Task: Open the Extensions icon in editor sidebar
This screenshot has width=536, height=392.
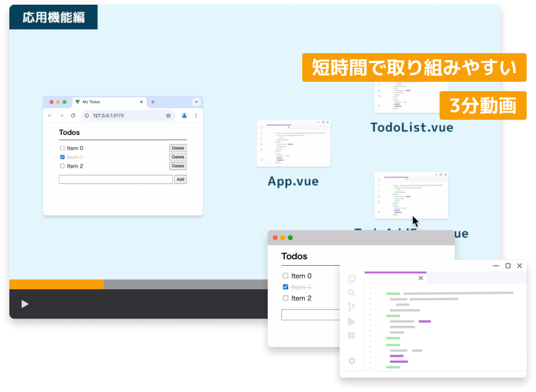Action: click(351, 335)
